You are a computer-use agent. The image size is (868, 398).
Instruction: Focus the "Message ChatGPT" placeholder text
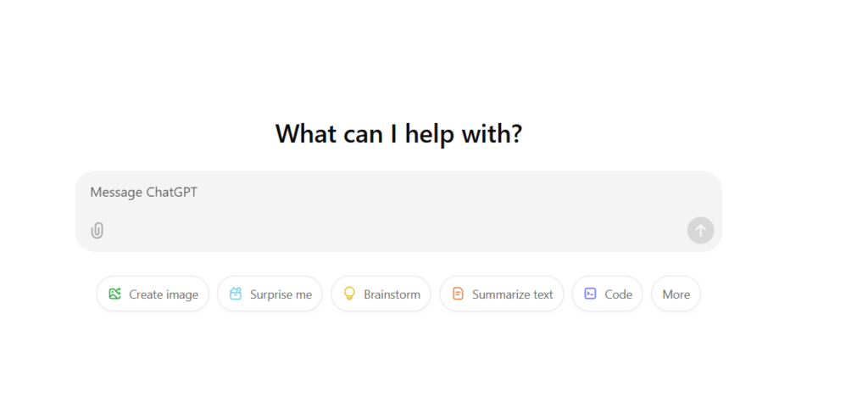(143, 192)
